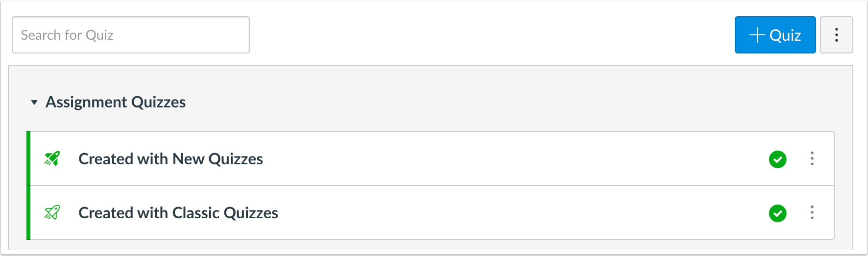The image size is (868, 256).
Task: Click the green bar beside Classic Quizzes row
Action: [x=28, y=212]
